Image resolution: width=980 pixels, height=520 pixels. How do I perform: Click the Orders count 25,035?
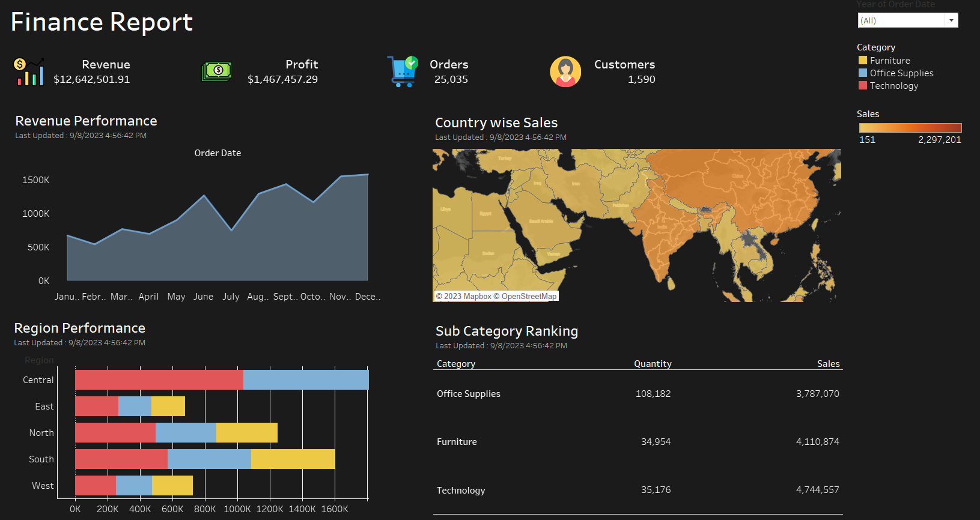451,79
